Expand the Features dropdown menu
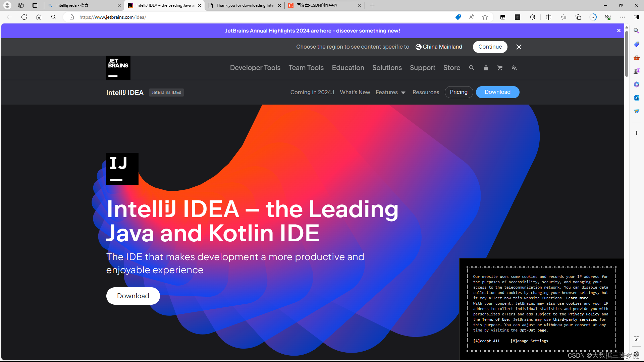644x362 pixels. (390, 92)
